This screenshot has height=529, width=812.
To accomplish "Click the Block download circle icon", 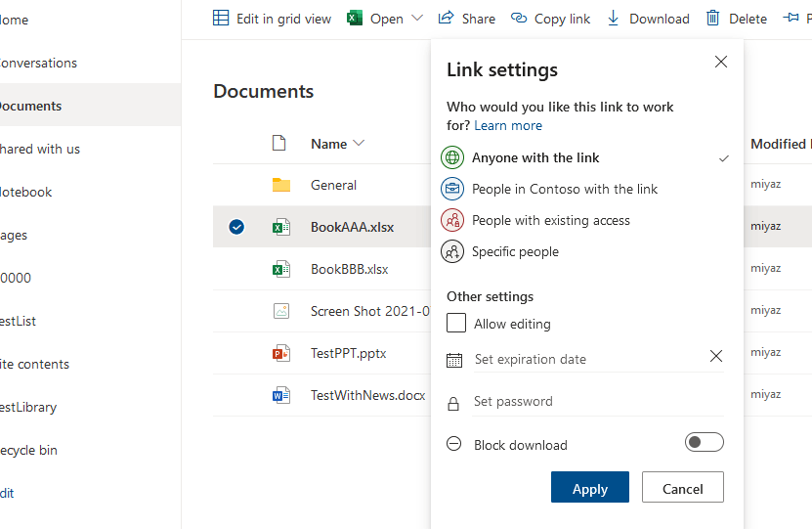I will tap(454, 444).
